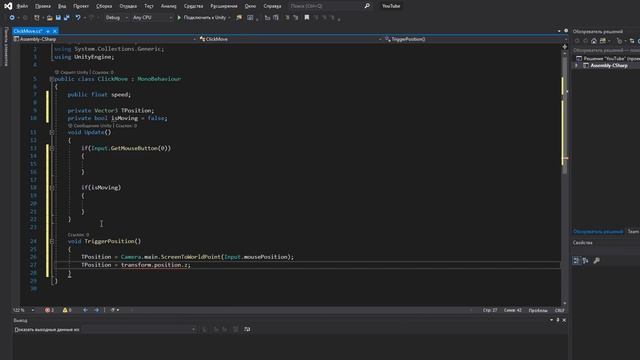The height and width of the screenshot is (360, 640).
Task: Click the search magnifier icon in title bar
Action: 367,6
